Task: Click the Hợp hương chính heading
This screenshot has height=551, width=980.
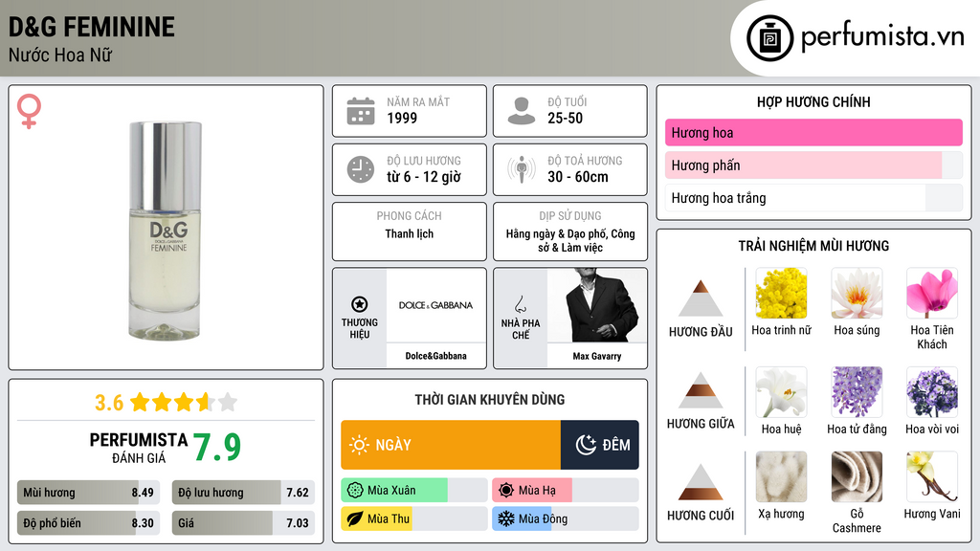Action: coord(813,101)
